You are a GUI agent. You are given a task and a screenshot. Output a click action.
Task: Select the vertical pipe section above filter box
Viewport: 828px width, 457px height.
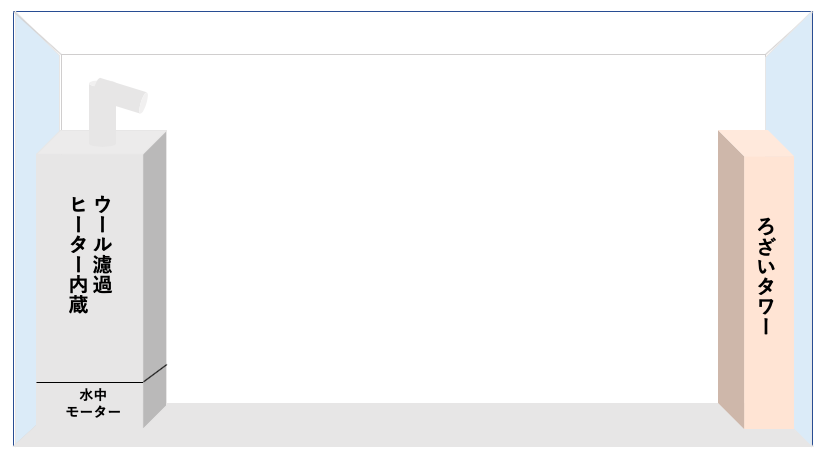pyautogui.click(x=102, y=119)
